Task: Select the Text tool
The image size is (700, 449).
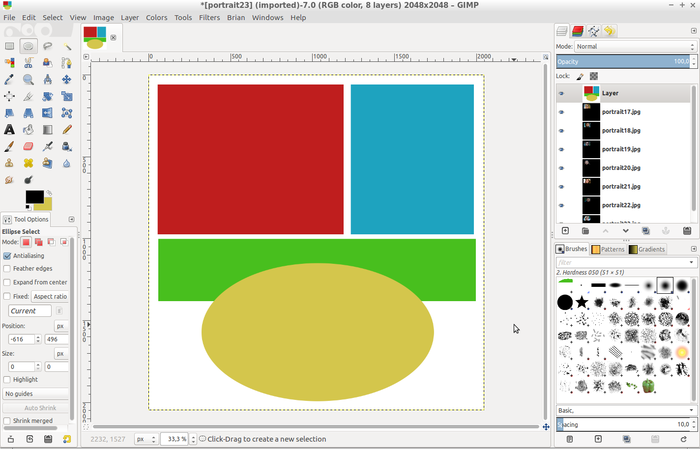Action: (x=9, y=129)
